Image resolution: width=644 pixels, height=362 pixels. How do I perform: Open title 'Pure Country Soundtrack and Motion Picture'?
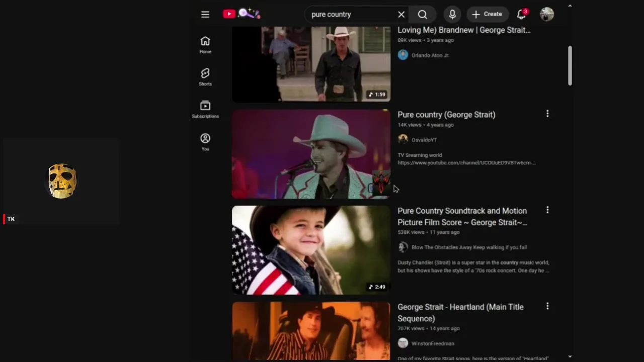coord(462,216)
